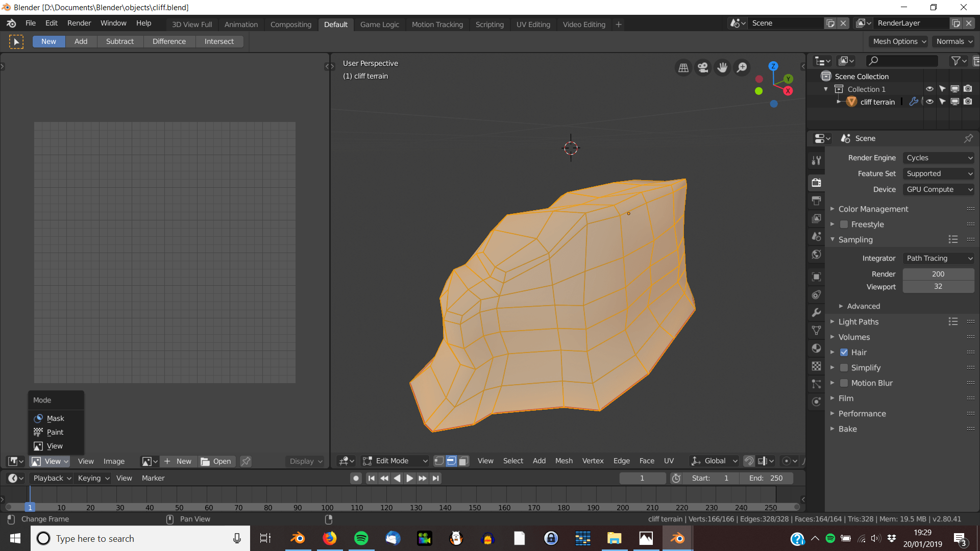Viewport: 980px width, 551px height.
Task: Expand the Light Paths section
Action: pos(858,321)
